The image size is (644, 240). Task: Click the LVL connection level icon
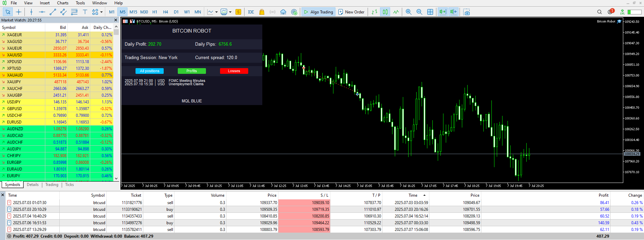pyautogui.click(x=623, y=12)
